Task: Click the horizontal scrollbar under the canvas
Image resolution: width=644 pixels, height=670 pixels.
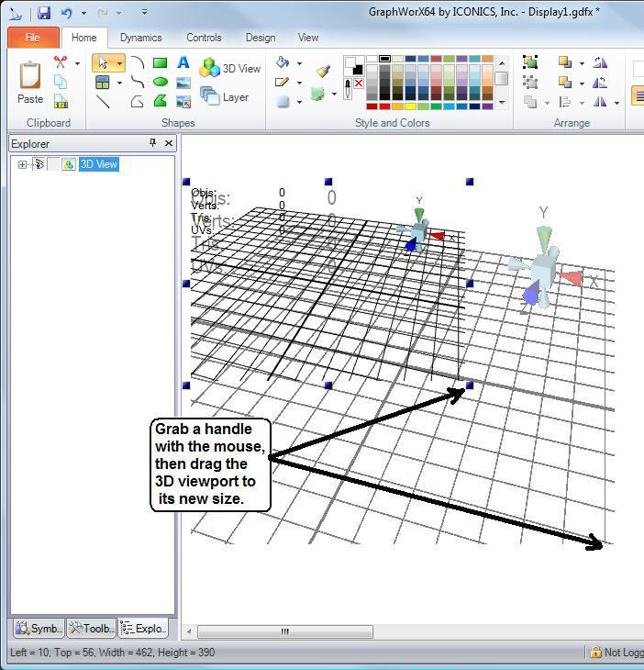Action: click(284, 631)
